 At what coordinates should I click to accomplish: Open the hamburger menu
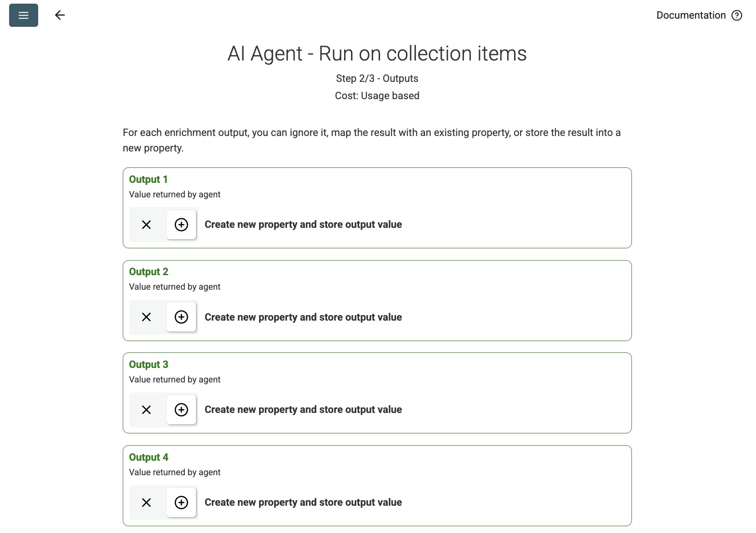pyautogui.click(x=24, y=15)
